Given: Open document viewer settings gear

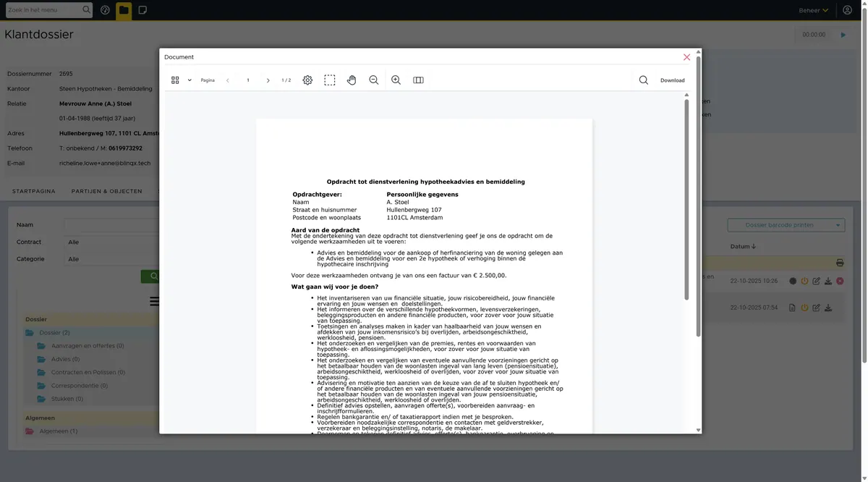Looking at the screenshot, I should (x=307, y=80).
